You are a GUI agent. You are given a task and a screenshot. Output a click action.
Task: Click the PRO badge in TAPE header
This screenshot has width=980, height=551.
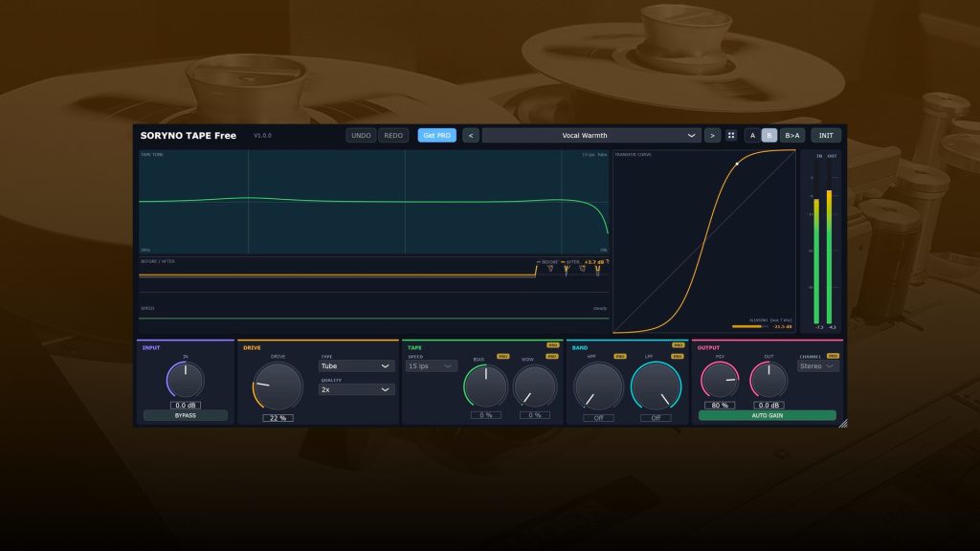click(552, 344)
